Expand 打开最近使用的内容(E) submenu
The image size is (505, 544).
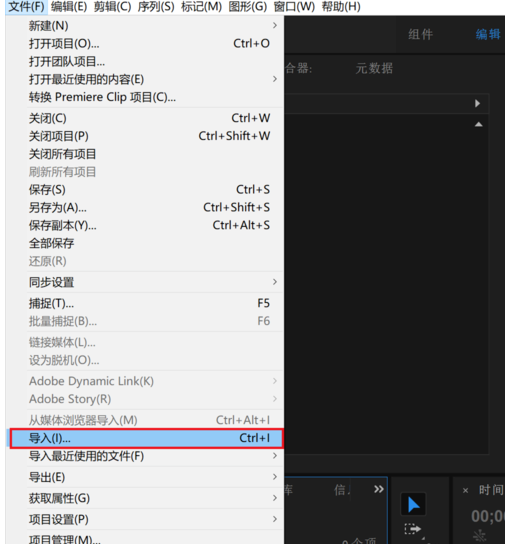[145, 79]
